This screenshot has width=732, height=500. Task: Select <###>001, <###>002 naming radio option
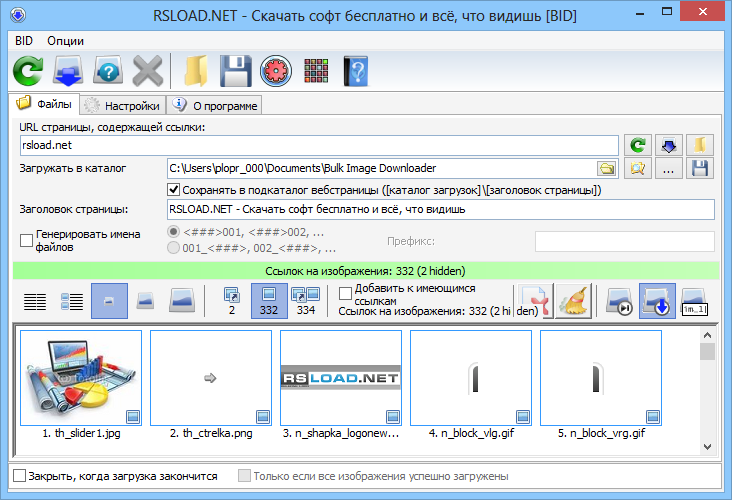click(173, 232)
